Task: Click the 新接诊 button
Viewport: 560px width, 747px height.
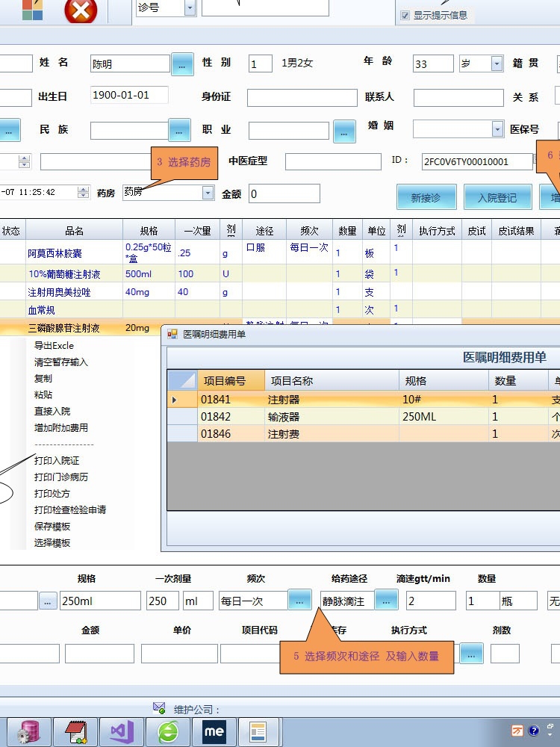Action: click(426, 196)
